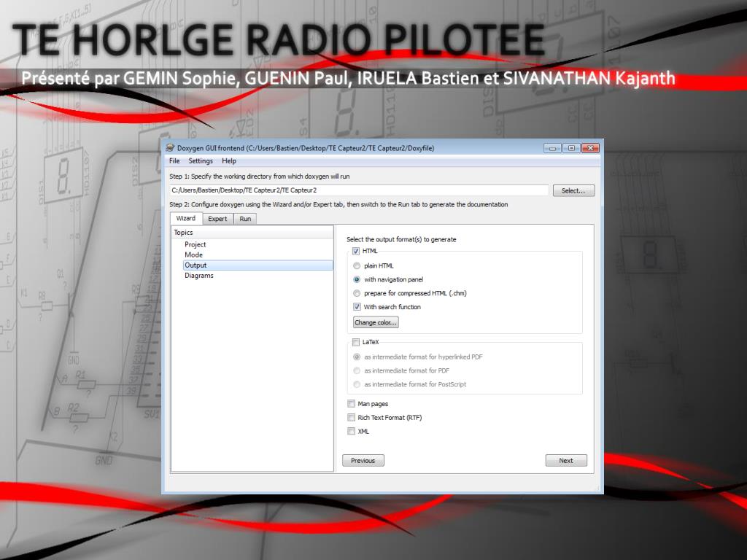Select as intermediate format for PDF
This screenshot has height=560, width=747.
point(356,370)
